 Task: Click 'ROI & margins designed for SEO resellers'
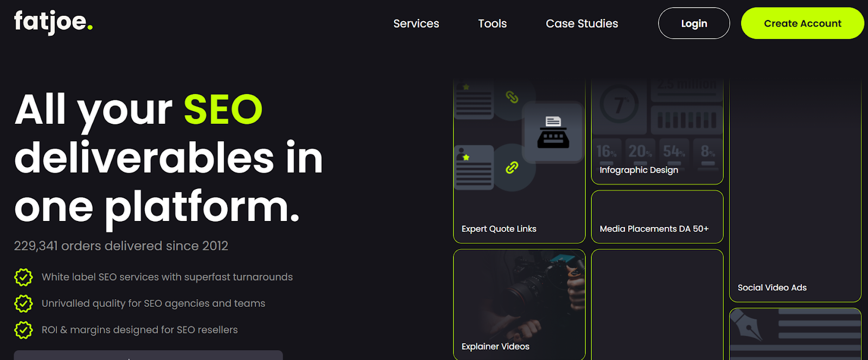click(x=139, y=330)
